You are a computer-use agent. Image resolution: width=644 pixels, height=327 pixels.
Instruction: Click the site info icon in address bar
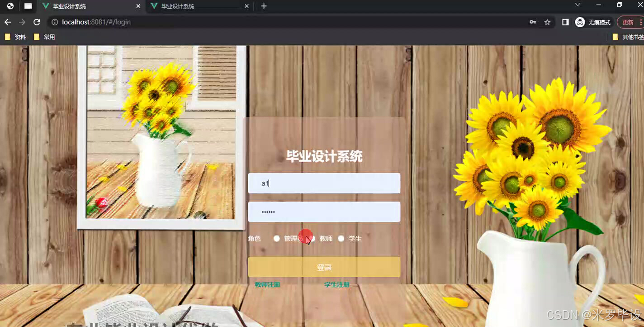click(x=54, y=22)
